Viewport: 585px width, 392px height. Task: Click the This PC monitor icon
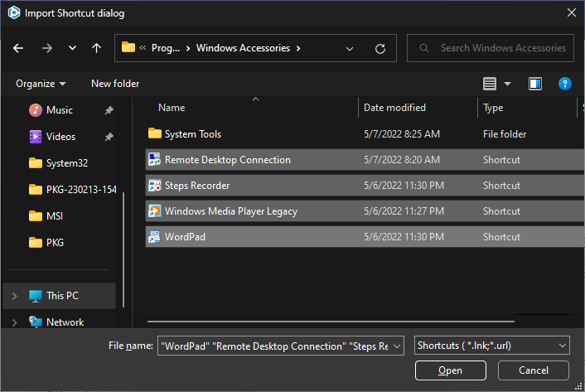(x=36, y=296)
